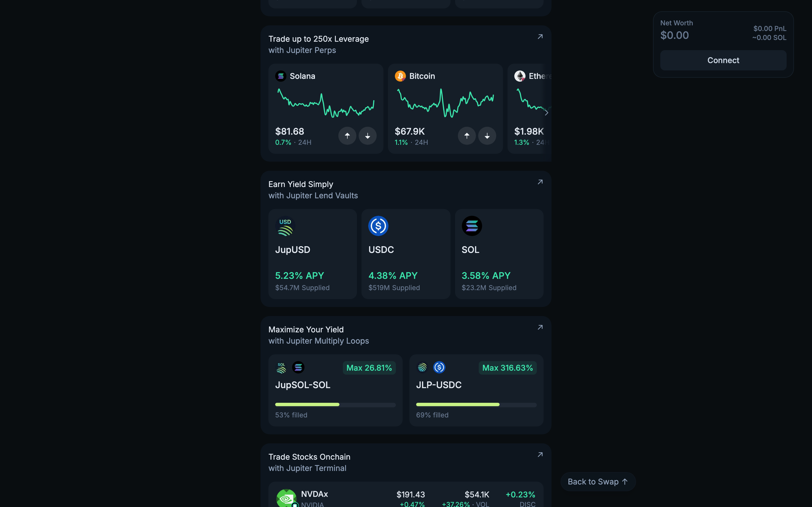The height and width of the screenshot is (507, 812).
Task: Click Solana long up-arrow button
Action: [347, 135]
